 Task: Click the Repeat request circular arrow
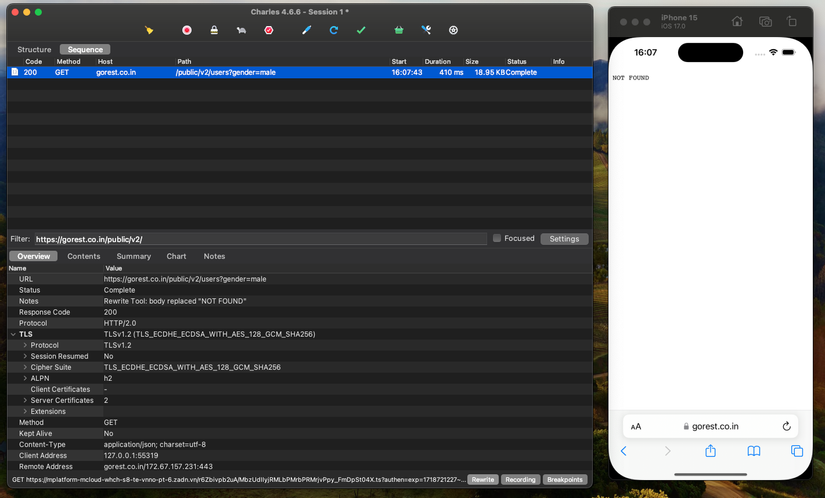coord(334,30)
